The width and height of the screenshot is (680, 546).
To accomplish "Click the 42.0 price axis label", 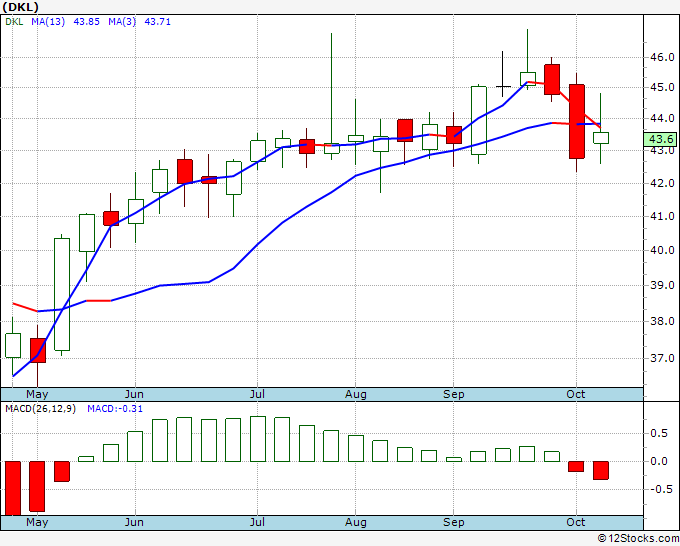I will pos(662,183).
